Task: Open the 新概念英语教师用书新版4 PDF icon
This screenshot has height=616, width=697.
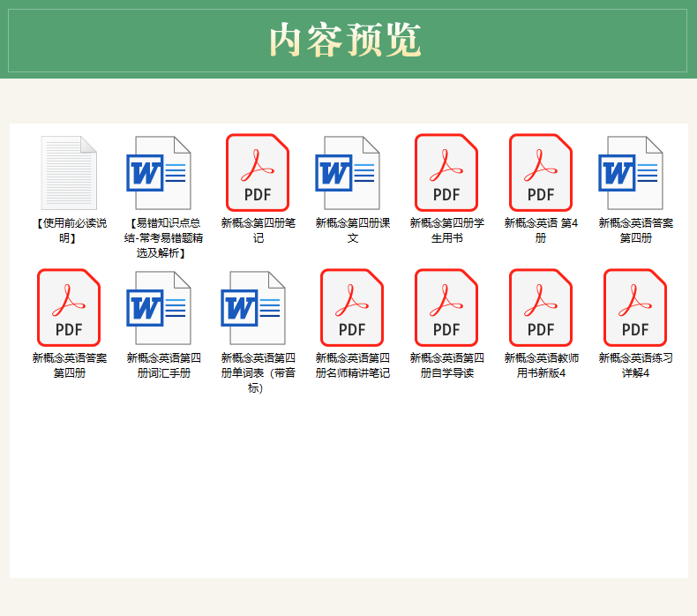Action: [x=541, y=308]
